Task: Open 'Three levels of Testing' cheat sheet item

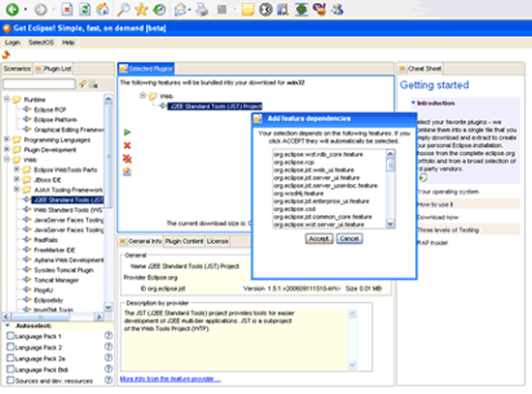Action: 448,230
